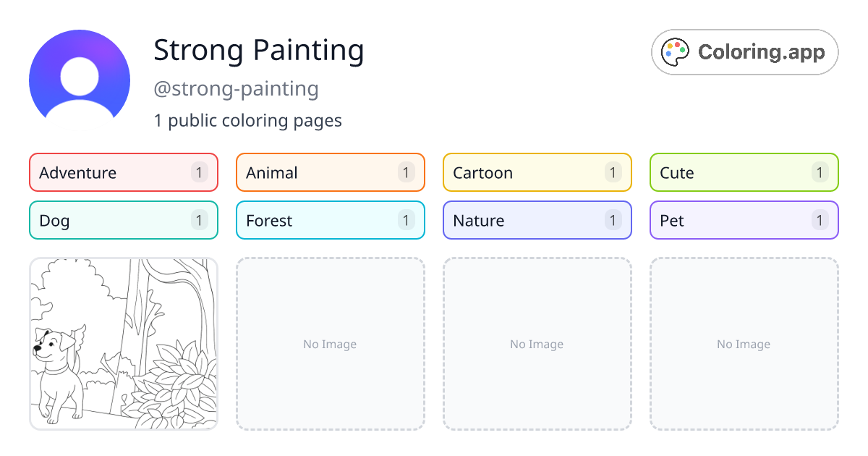Click the count badge on Pet tag
Viewport: 868px width, 456px height.
pyautogui.click(x=820, y=220)
